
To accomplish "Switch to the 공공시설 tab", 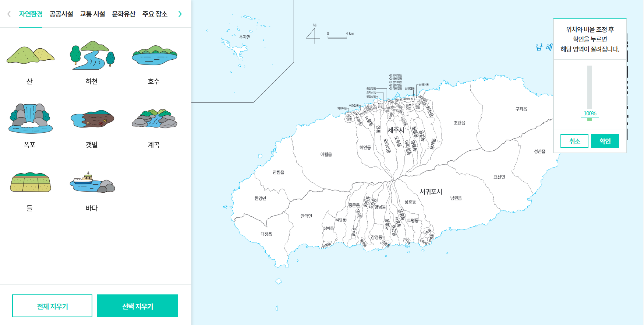I will tap(61, 14).
